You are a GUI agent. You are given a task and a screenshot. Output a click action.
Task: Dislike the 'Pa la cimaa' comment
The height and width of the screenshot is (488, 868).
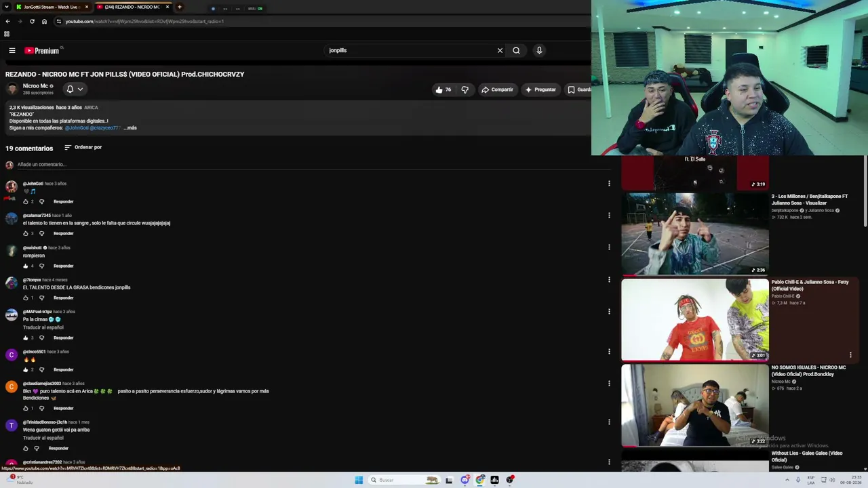[x=41, y=338]
